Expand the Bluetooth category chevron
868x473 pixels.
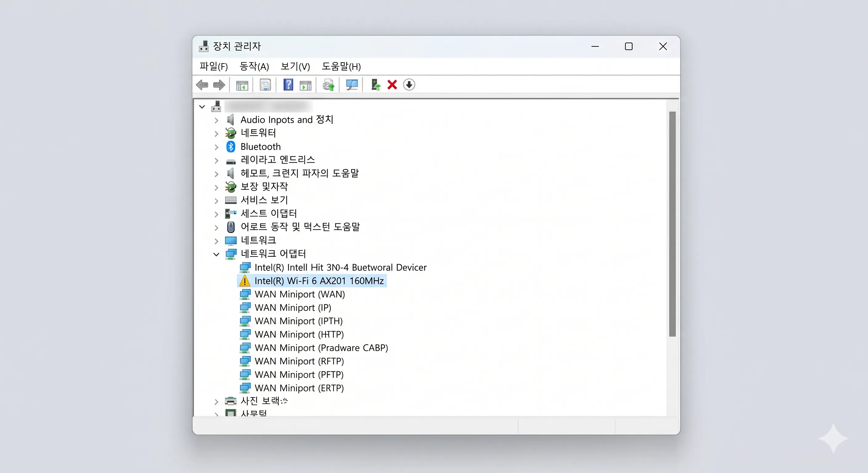(x=216, y=147)
